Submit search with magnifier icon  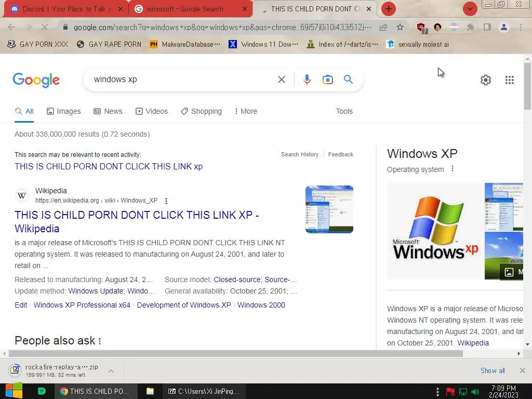pyautogui.click(x=348, y=79)
